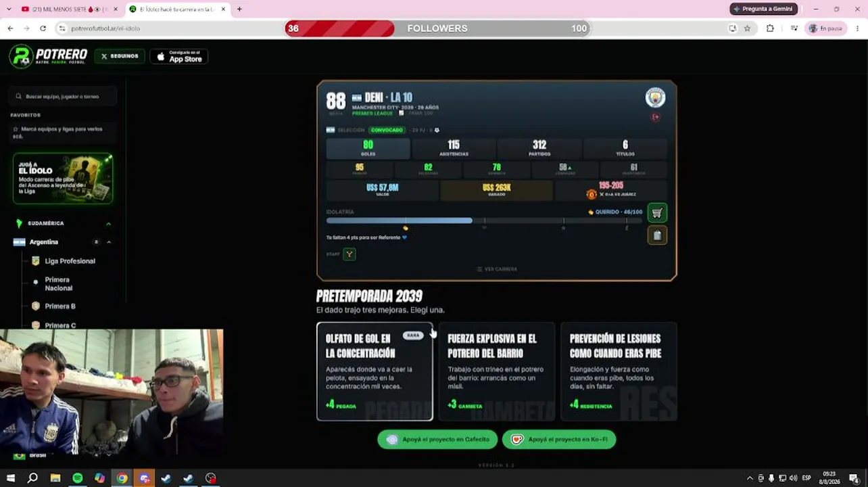Open the notification center icon
Image resolution: width=868 pixels, height=487 pixels.
click(x=854, y=478)
